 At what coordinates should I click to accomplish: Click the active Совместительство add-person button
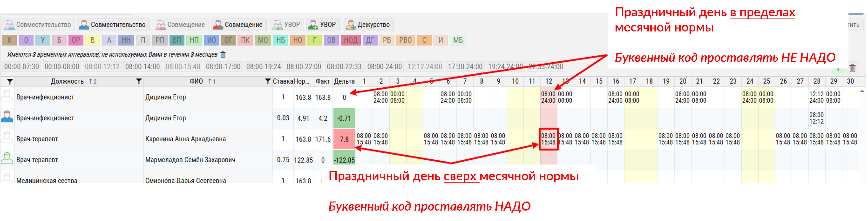[113, 25]
